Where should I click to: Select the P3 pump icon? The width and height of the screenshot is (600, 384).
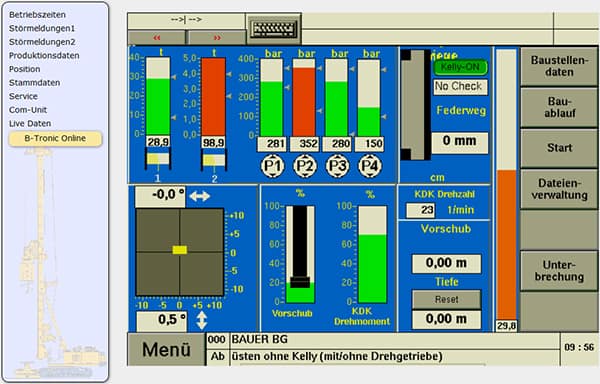click(338, 166)
